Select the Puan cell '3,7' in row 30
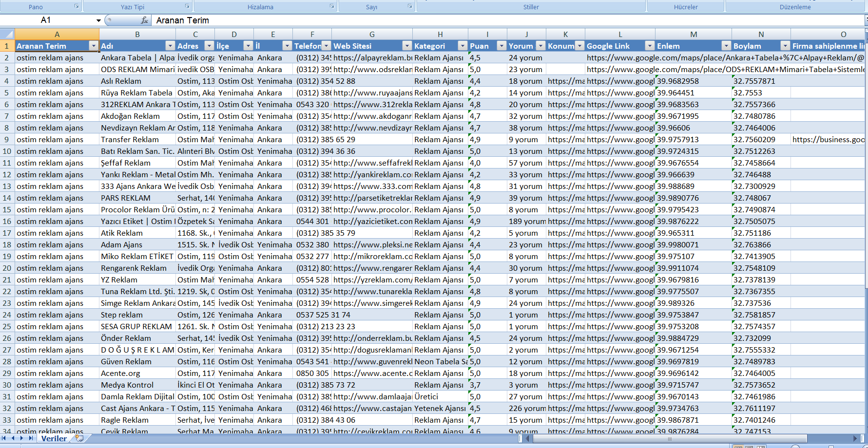Screen dimensions: 868x448 click(487, 385)
